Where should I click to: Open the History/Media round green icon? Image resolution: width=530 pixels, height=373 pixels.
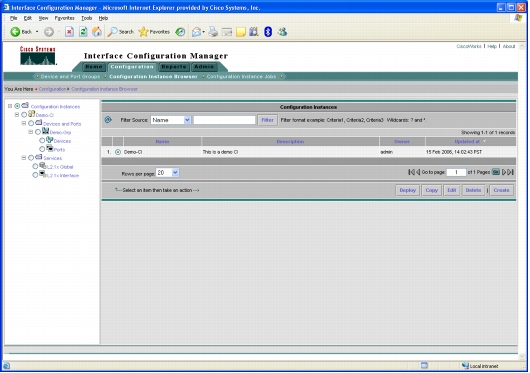180,32
